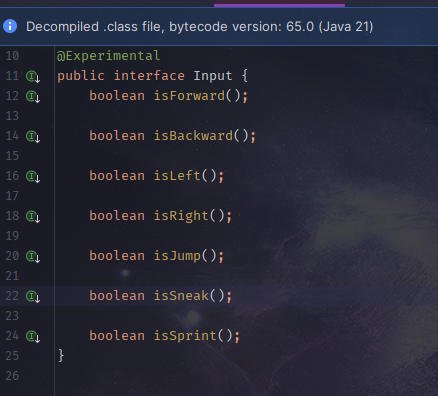
Task: Click the gutter icon next to isJump()
Action: (x=33, y=256)
